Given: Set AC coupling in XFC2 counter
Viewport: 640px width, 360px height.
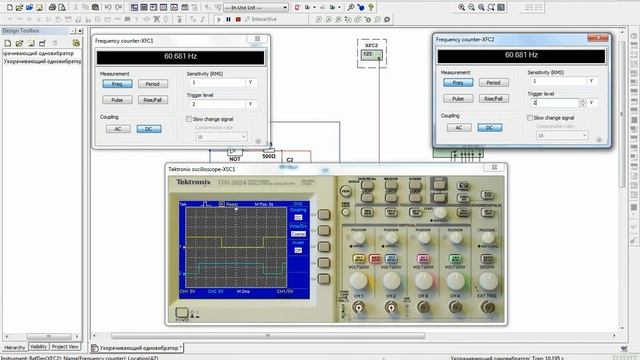Looking at the screenshot, I should 459,128.
